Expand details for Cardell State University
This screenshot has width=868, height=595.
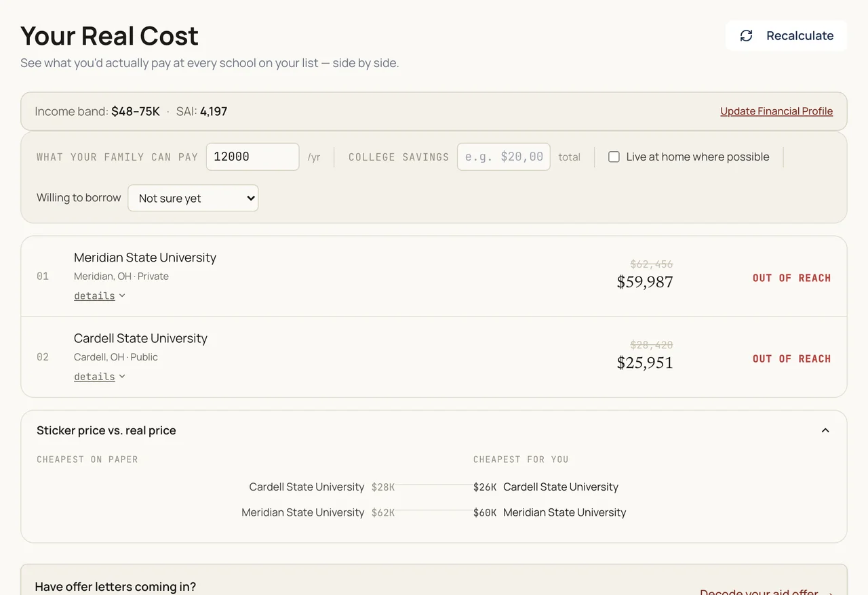click(x=100, y=376)
